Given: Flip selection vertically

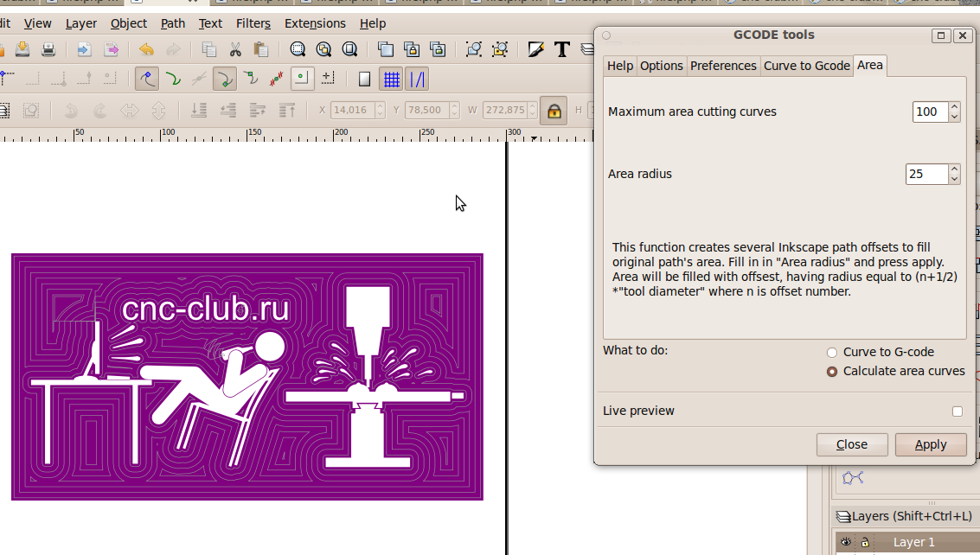Looking at the screenshot, I should click(x=158, y=111).
